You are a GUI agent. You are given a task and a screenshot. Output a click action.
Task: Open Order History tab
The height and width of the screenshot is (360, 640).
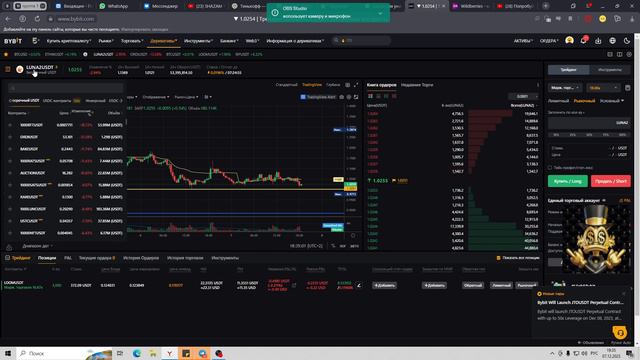(141, 258)
